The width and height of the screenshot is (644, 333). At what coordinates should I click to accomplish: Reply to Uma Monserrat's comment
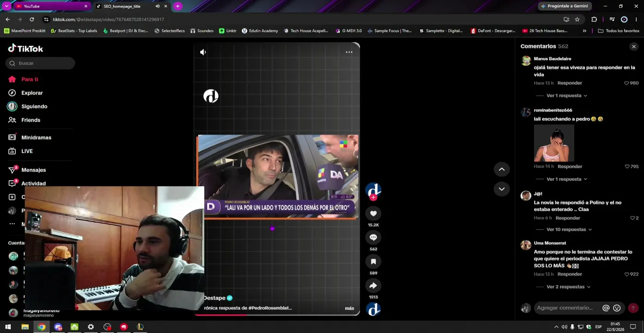tap(570, 274)
